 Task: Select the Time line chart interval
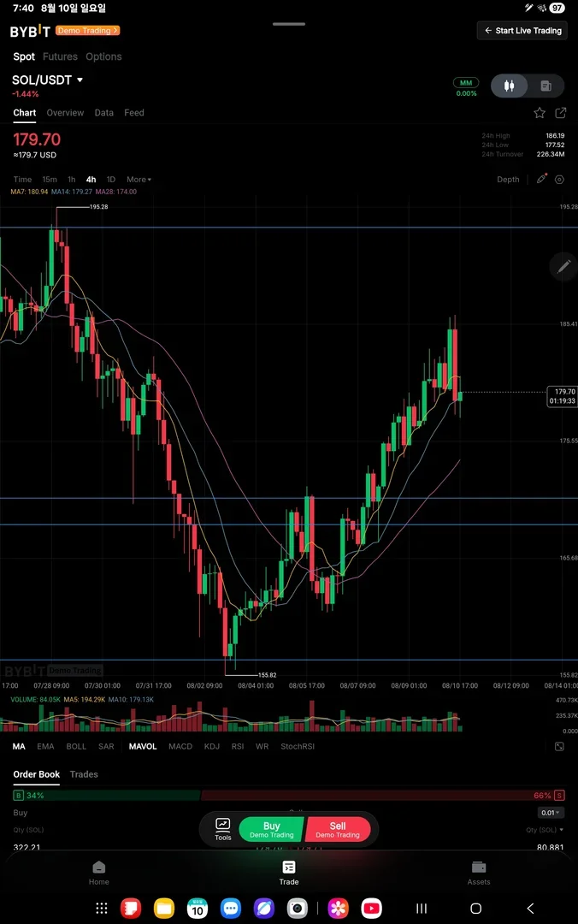click(22, 179)
